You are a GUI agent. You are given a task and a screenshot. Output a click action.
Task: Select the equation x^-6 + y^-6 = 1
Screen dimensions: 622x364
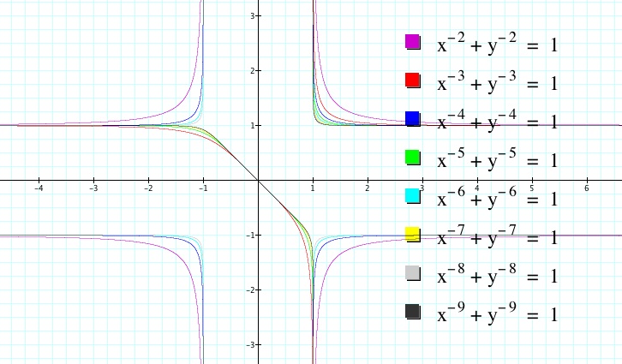498,198
